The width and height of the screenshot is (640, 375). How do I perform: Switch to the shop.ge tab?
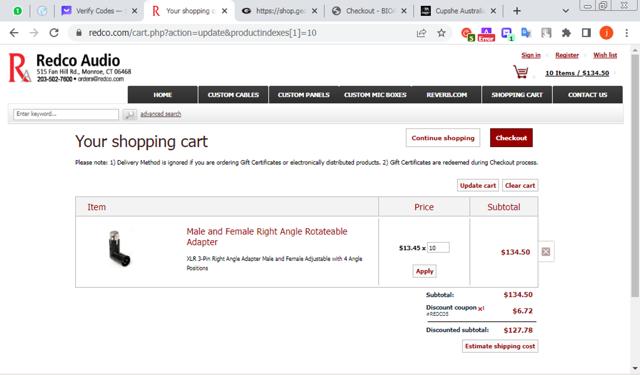[x=280, y=11]
